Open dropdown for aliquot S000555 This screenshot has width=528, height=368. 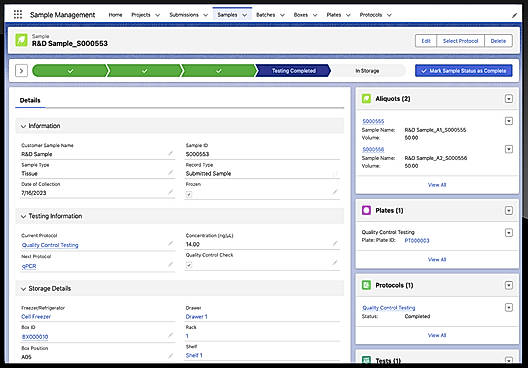[509, 121]
